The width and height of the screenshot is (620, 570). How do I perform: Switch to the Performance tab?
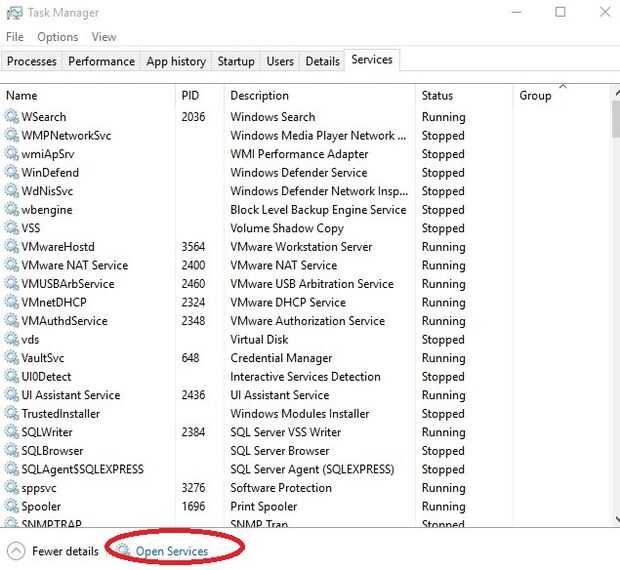click(x=101, y=61)
